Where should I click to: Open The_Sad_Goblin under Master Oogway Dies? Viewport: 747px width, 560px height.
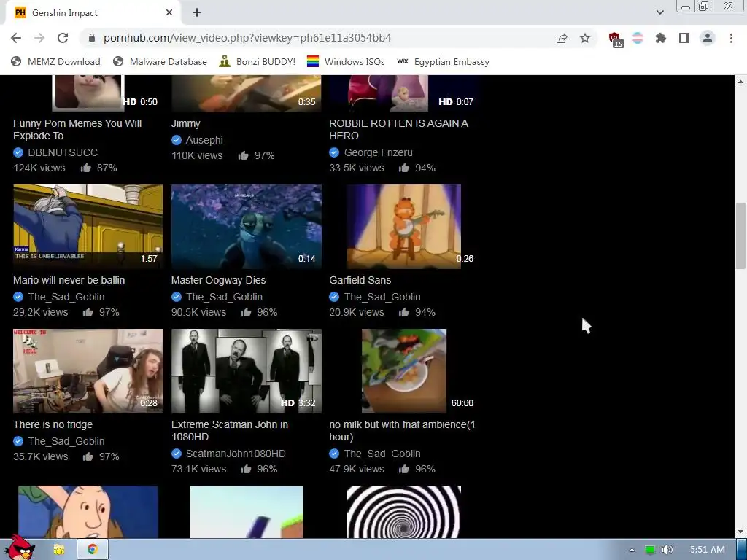click(224, 297)
